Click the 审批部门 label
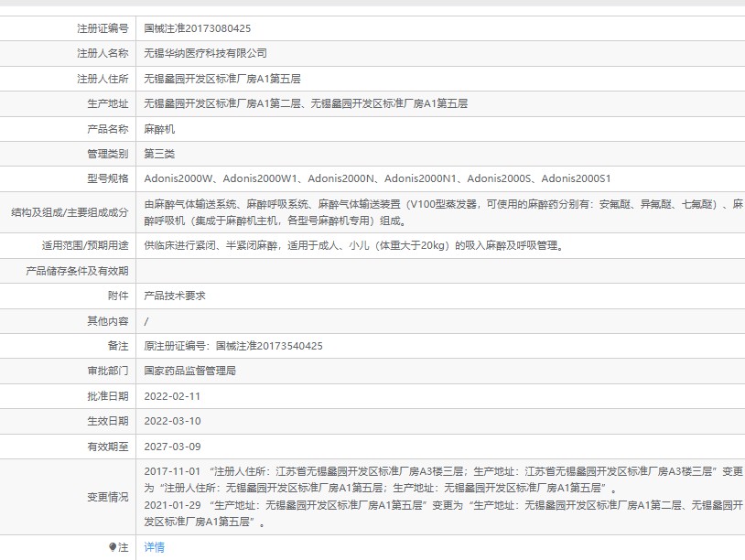The width and height of the screenshot is (745, 560). (x=108, y=371)
